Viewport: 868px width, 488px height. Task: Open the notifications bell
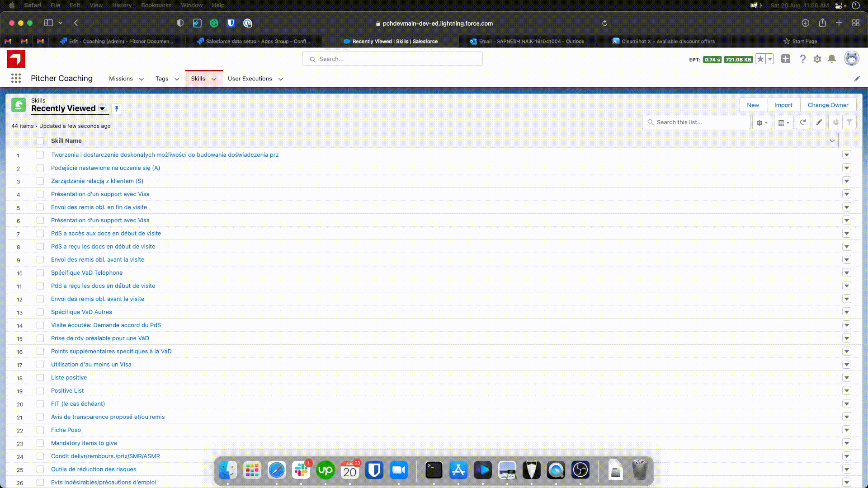832,59
